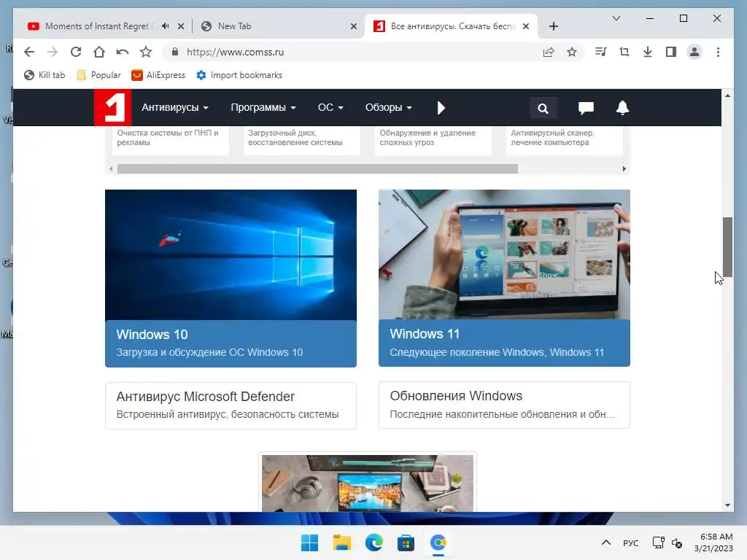This screenshot has height=560, width=747.
Task: Click the carousel left scroll arrow
Action: coord(111,168)
